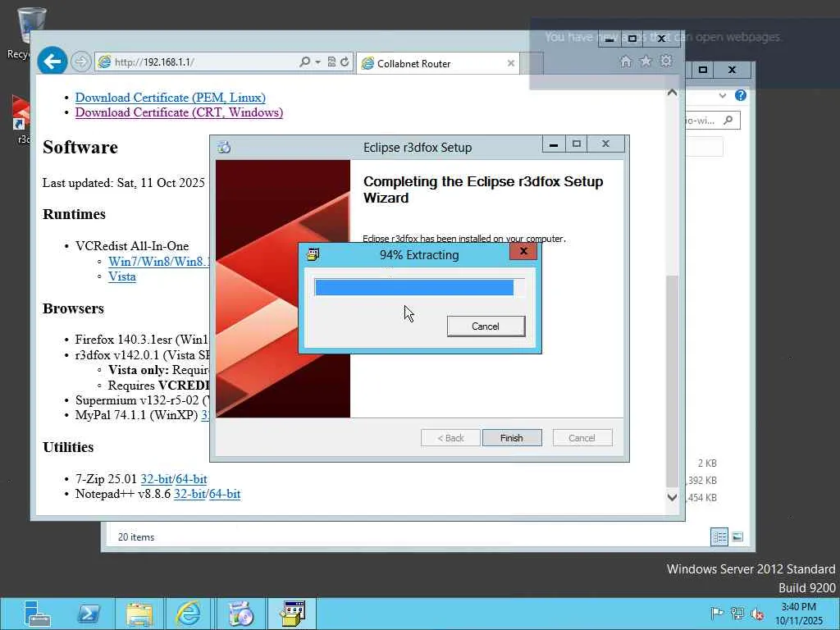The height and width of the screenshot is (630, 840).
Task: Open IE Favorites star icon
Action: click(x=646, y=61)
